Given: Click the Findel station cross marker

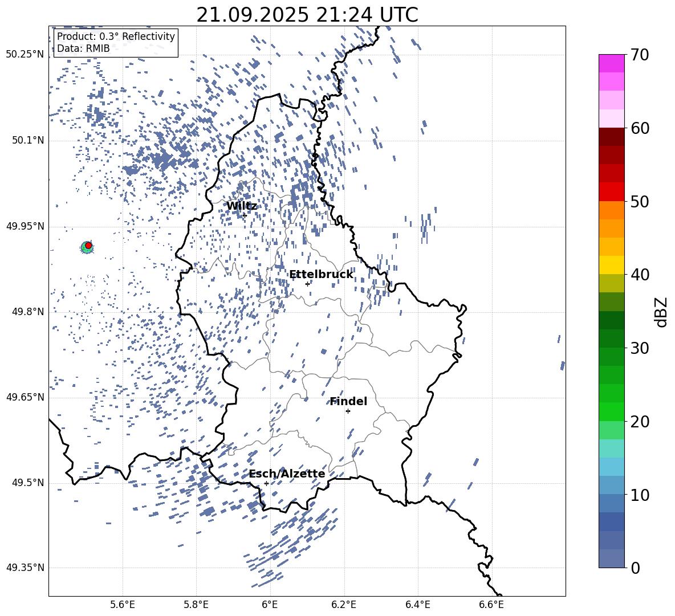Looking at the screenshot, I should (348, 411).
